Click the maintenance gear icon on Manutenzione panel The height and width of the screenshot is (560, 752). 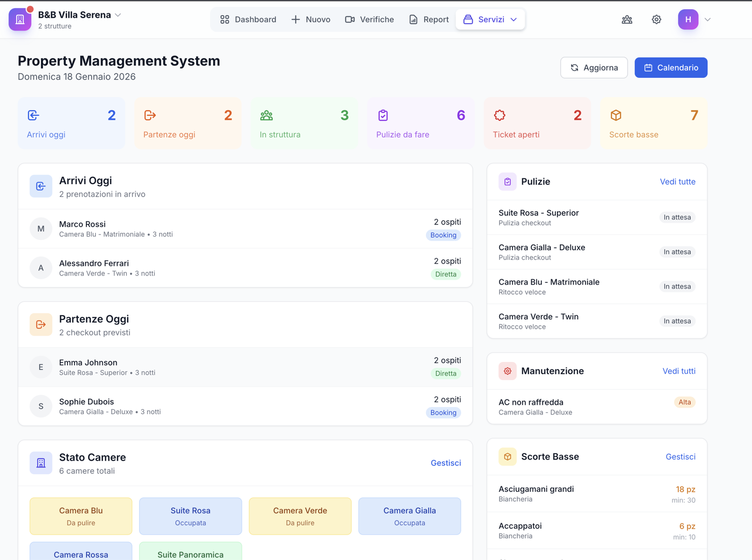(x=507, y=371)
